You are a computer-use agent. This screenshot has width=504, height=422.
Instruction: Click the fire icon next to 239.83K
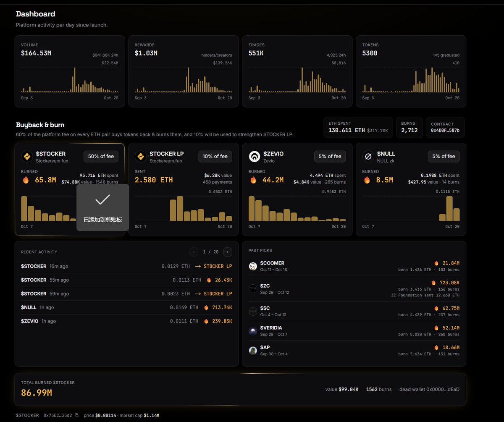pyautogui.click(x=206, y=321)
